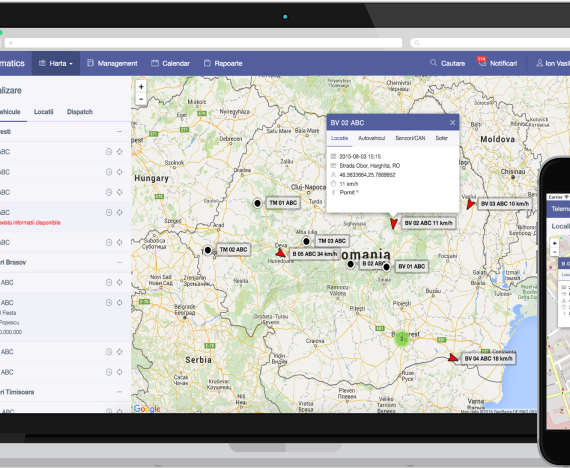This screenshot has height=468, width=570.
Task: Click the browser new tab plus icon
Action: coord(11,43)
